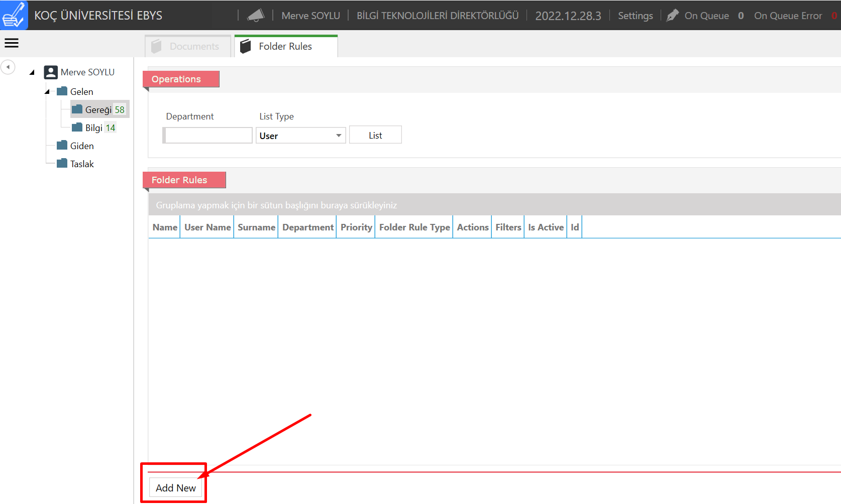Collapse sidebar with the round arrow button
This screenshot has height=504, width=841.
click(8, 67)
